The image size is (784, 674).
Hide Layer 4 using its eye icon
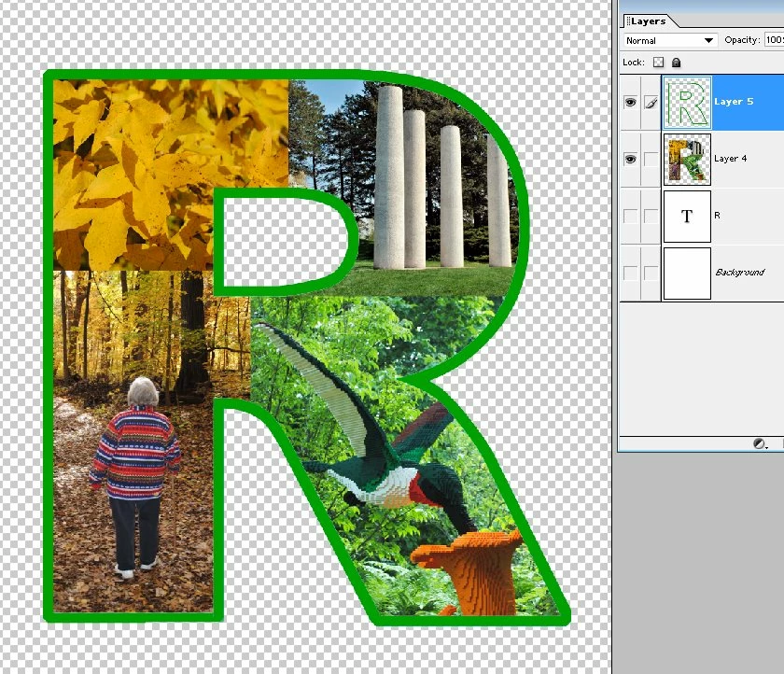(631, 160)
